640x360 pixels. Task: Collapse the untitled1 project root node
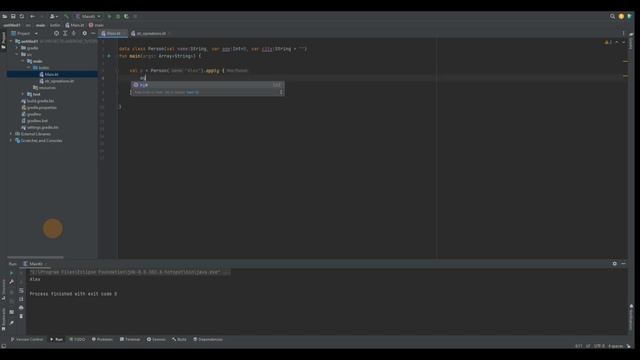[x=11, y=41]
